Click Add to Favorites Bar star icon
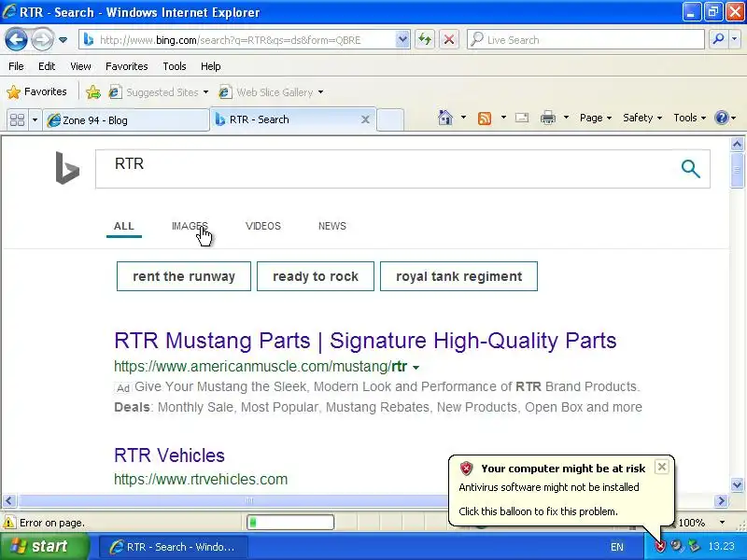The height and width of the screenshot is (560, 747). tap(93, 91)
